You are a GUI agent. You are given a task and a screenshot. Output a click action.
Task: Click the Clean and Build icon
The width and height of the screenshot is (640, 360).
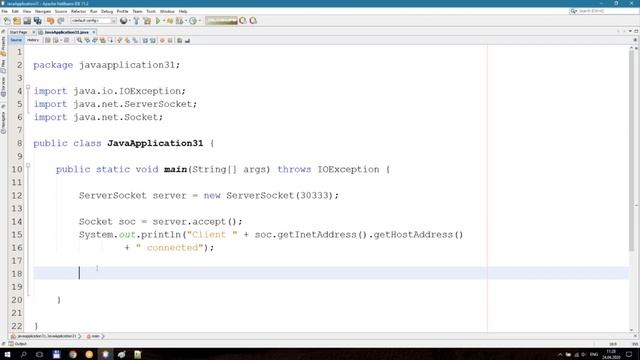coord(147,20)
